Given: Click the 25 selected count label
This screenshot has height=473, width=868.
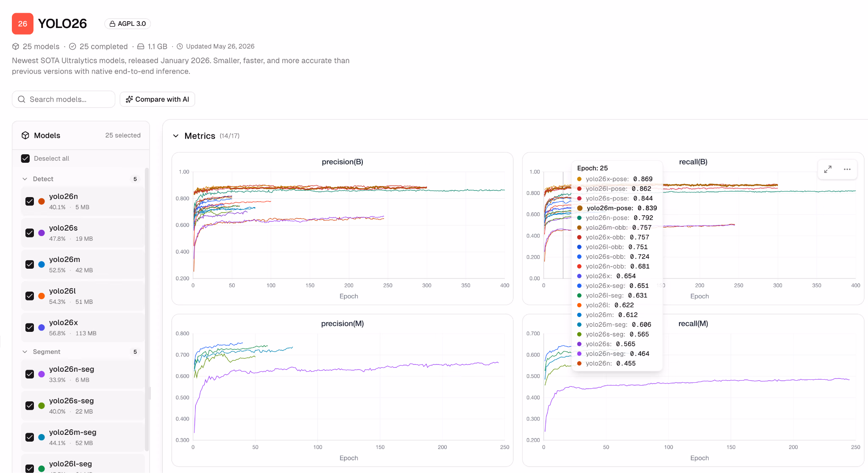Looking at the screenshot, I should tap(123, 135).
